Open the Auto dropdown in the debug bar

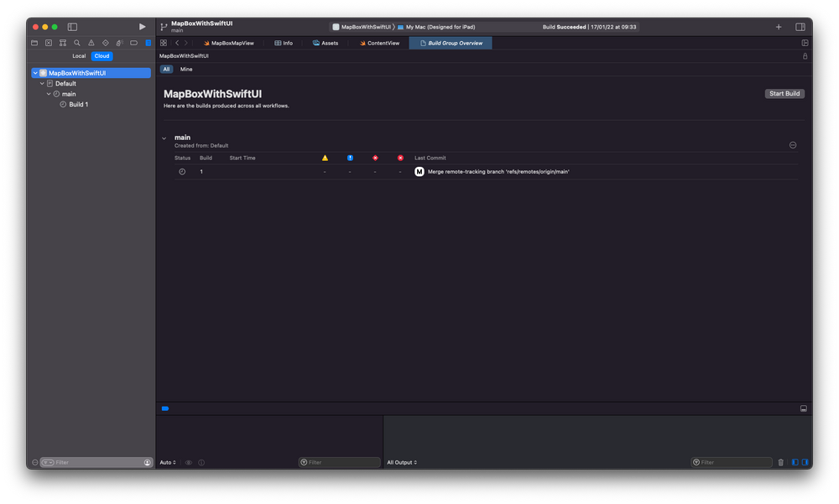tap(166, 462)
